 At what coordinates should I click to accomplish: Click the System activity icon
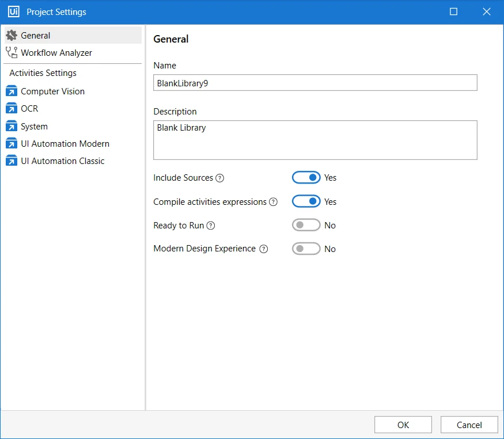[12, 126]
